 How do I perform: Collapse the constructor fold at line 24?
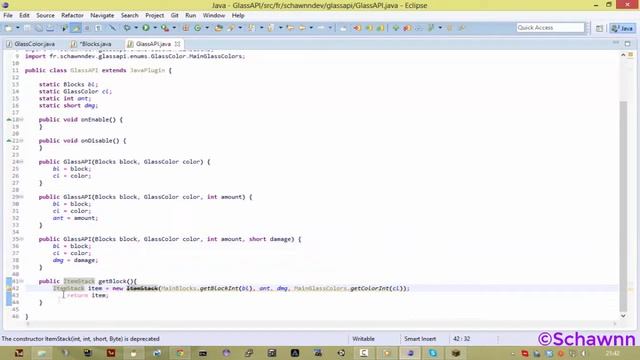22,162
